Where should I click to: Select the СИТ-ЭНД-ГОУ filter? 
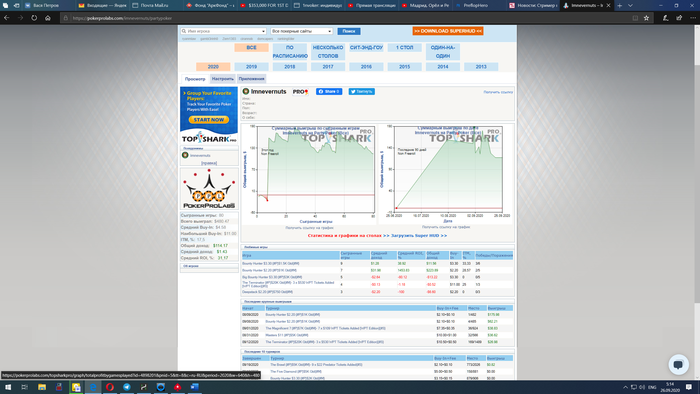tap(366, 47)
